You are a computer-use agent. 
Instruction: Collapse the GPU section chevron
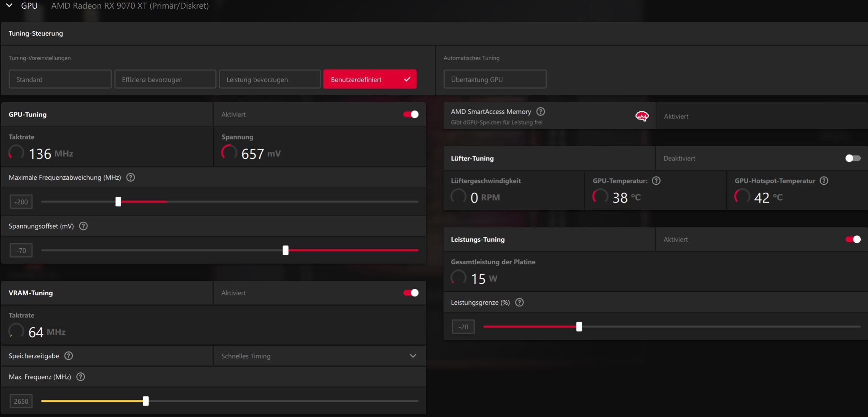pos(10,6)
